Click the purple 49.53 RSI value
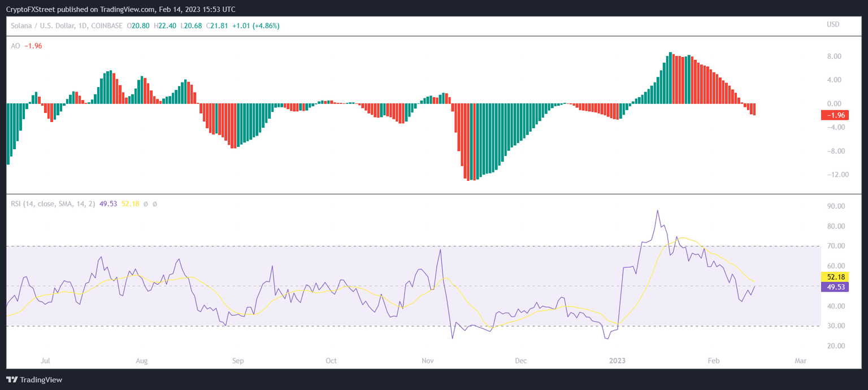The width and height of the screenshot is (868, 390). (107, 203)
